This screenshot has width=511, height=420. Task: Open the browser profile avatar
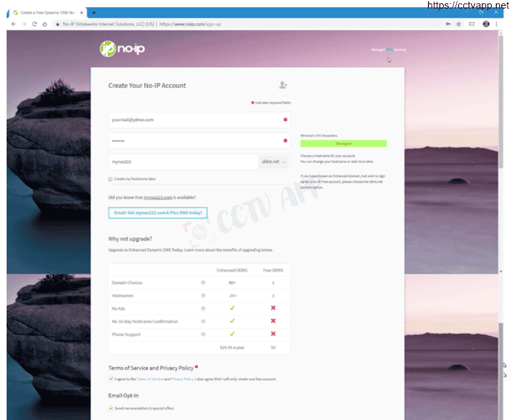pyautogui.click(x=487, y=24)
